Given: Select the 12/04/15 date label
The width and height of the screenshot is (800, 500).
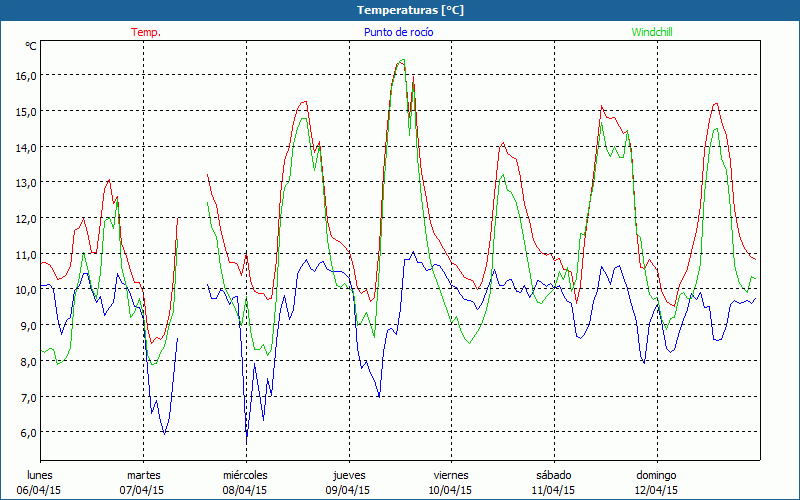Looking at the screenshot, I should coord(655,490).
